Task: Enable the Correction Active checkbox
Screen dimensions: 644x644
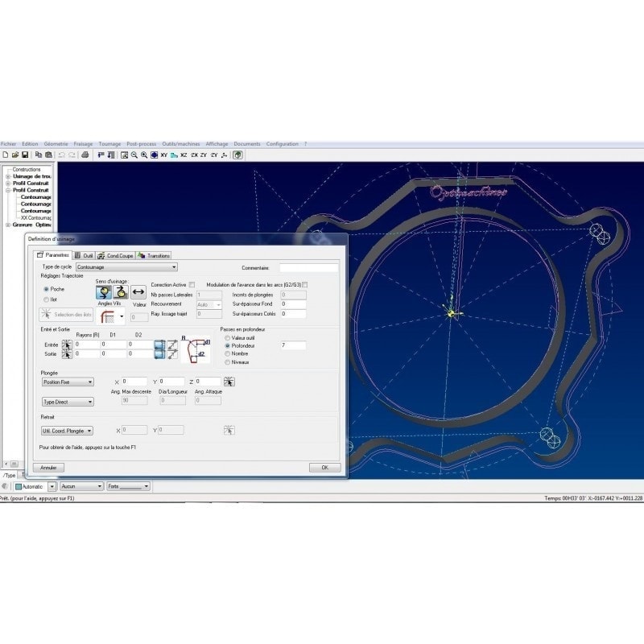Action: pos(192,285)
